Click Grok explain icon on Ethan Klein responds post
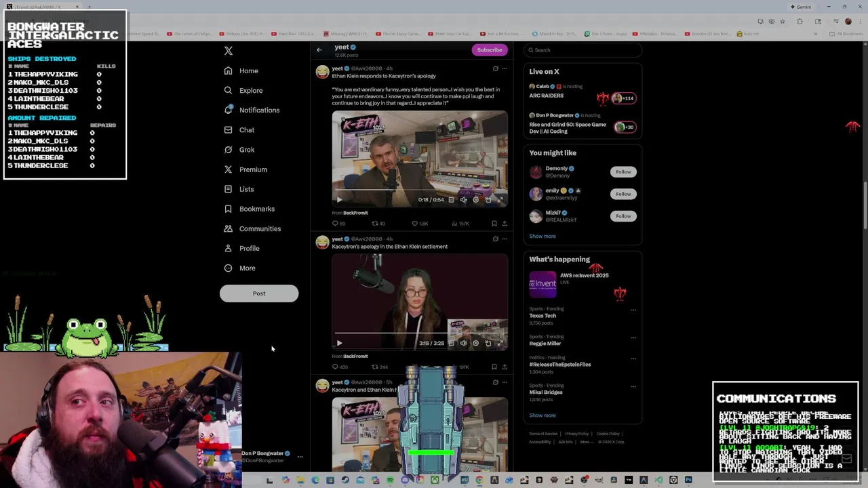868x488 pixels. (x=495, y=68)
